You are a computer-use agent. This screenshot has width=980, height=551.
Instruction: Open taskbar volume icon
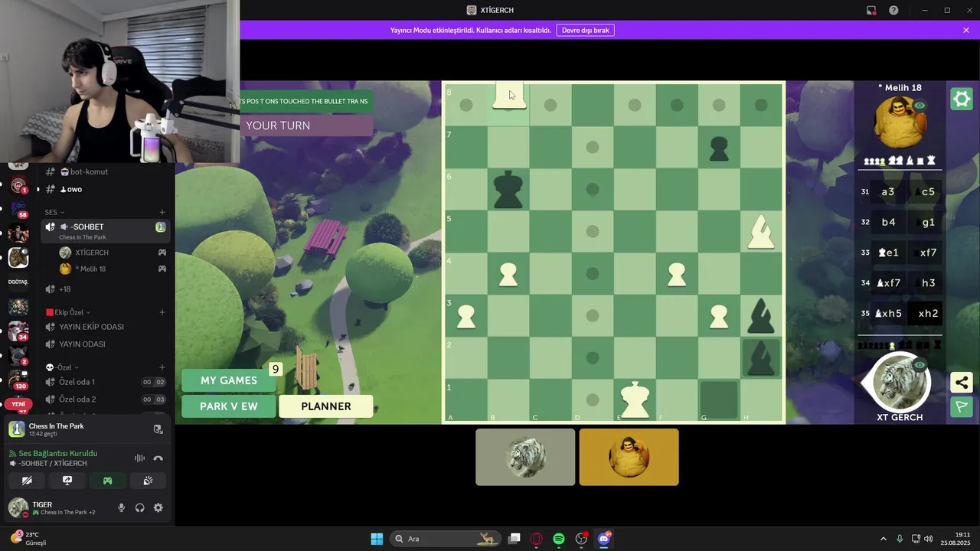pyautogui.click(x=929, y=539)
